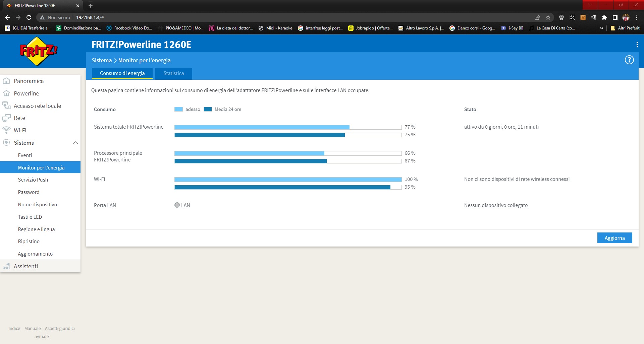
Task: Open the Indice footer link
Action: [14, 329]
